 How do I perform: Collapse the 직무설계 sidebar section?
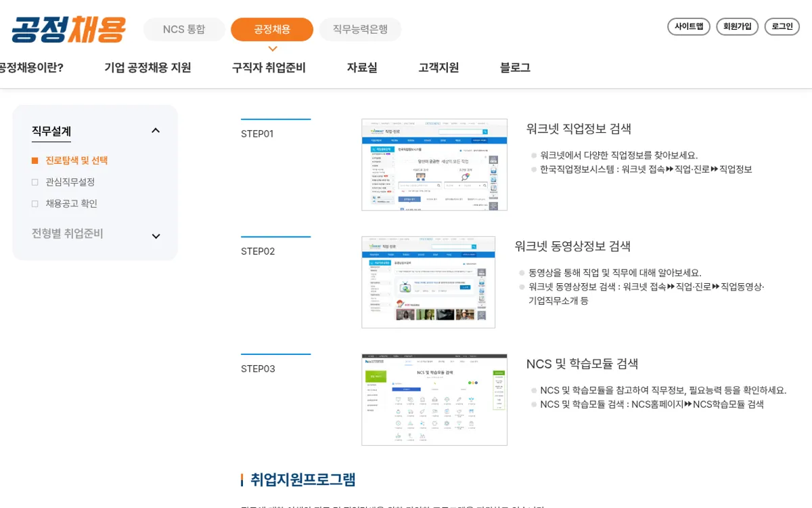point(156,131)
